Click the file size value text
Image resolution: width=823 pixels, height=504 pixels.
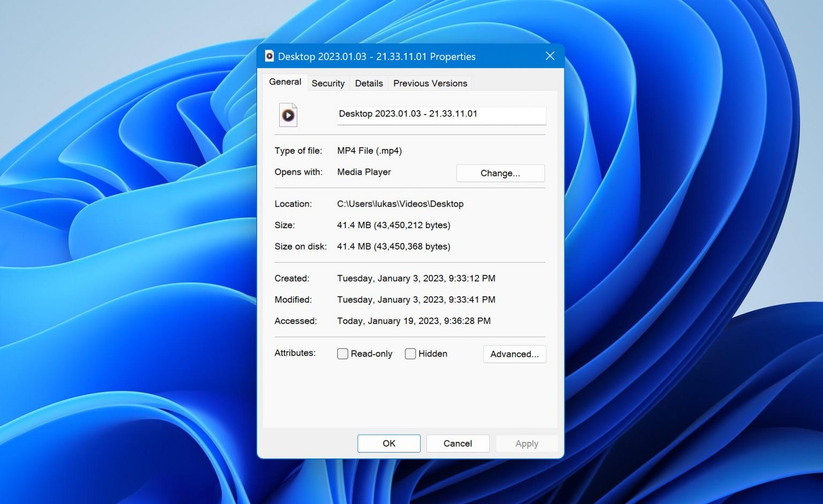click(x=393, y=225)
